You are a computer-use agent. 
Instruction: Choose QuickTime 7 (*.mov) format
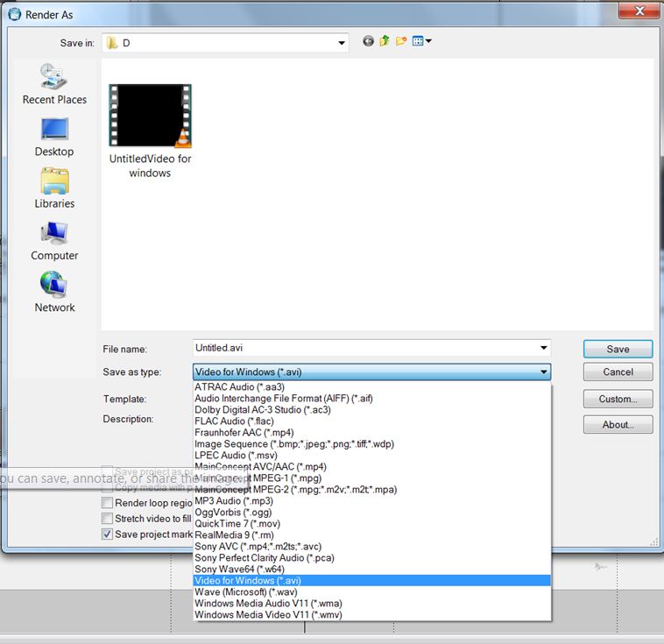(372, 524)
